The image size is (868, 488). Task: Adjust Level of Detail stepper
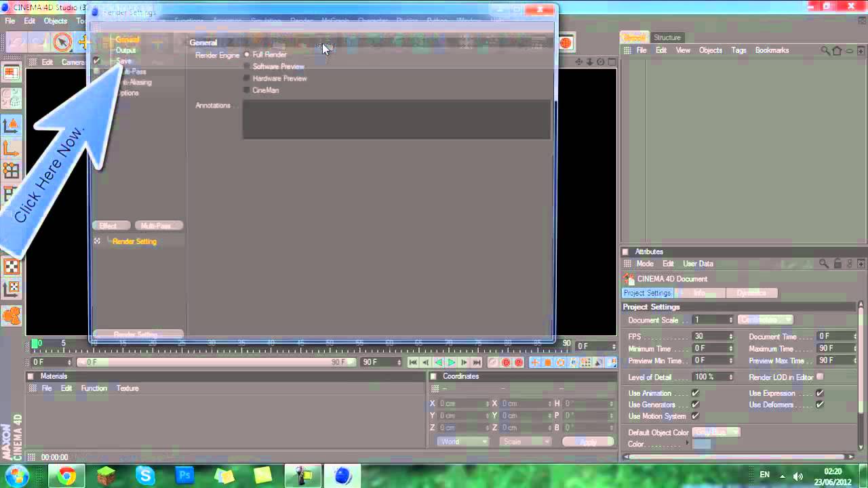click(x=730, y=377)
